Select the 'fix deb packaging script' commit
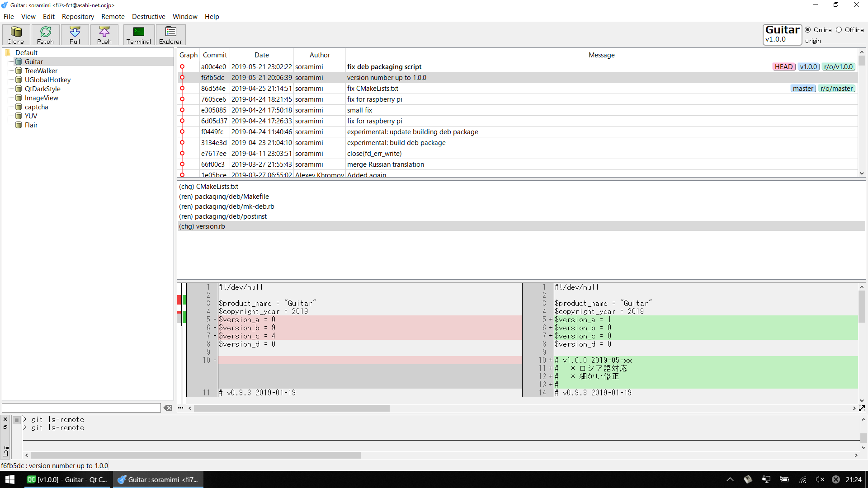Viewport: 868px width, 488px height. pos(384,67)
